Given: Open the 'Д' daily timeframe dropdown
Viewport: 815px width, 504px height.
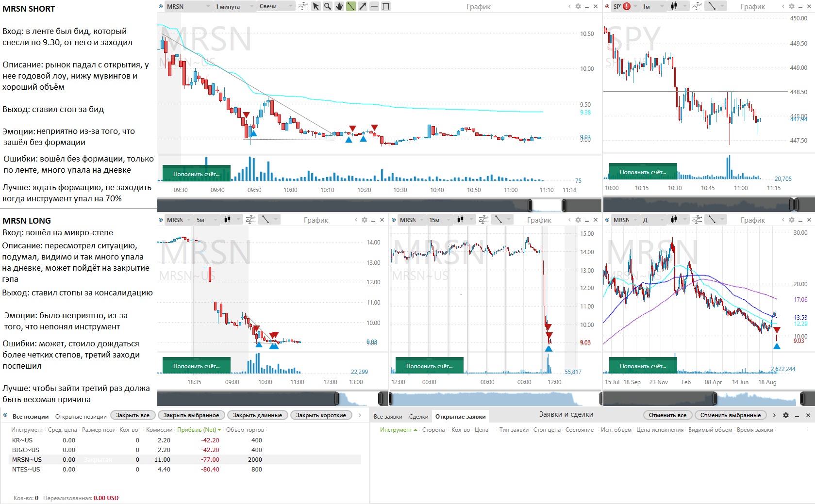Looking at the screenshot, I should pyautogui.click(x=653, y=220).
